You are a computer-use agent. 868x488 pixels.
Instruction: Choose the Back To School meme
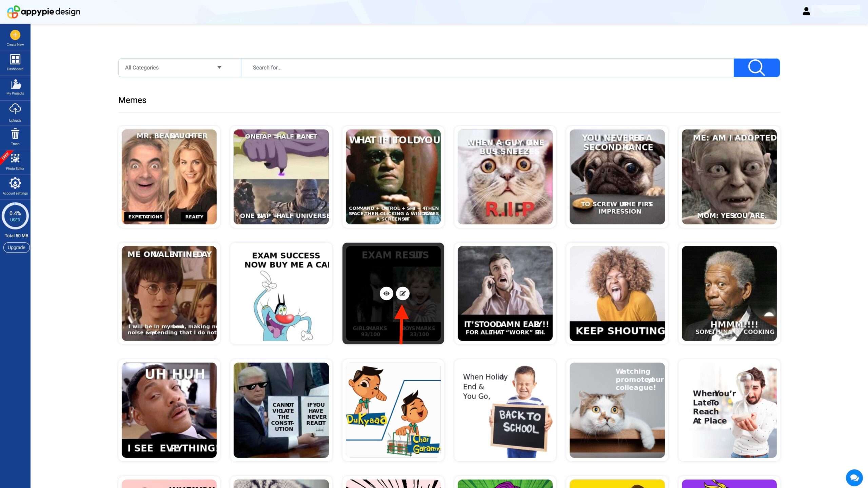(x=505, y=410)
